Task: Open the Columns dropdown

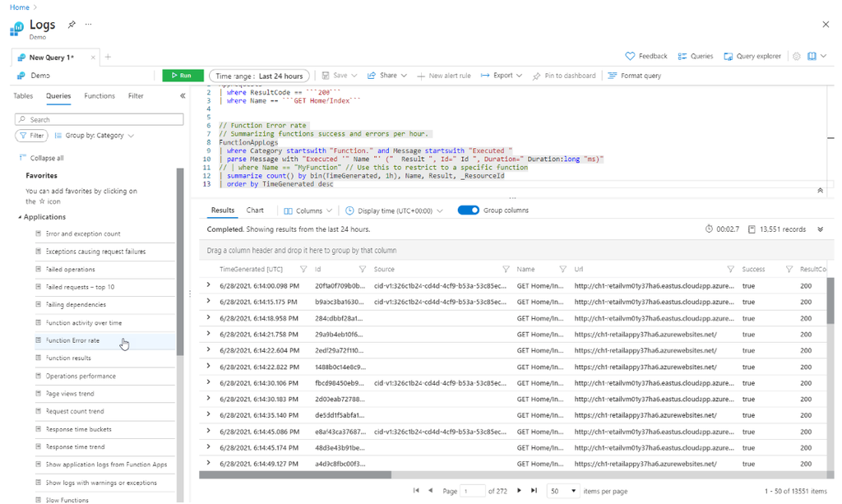Action: 308,211
